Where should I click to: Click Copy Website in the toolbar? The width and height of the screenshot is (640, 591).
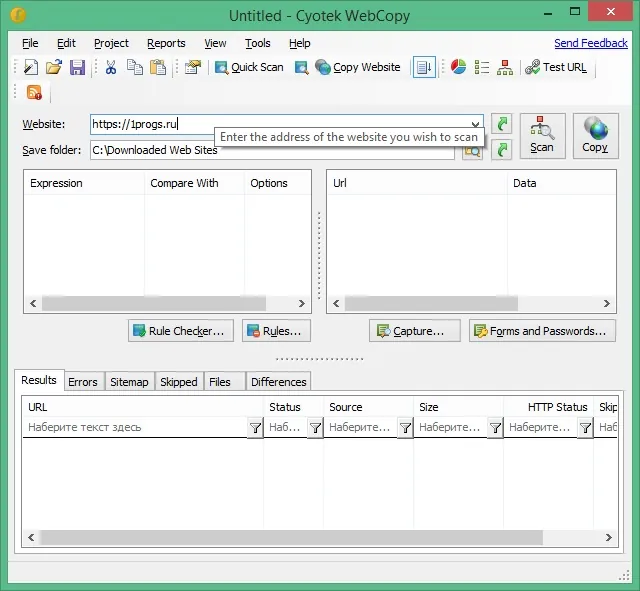358,67
